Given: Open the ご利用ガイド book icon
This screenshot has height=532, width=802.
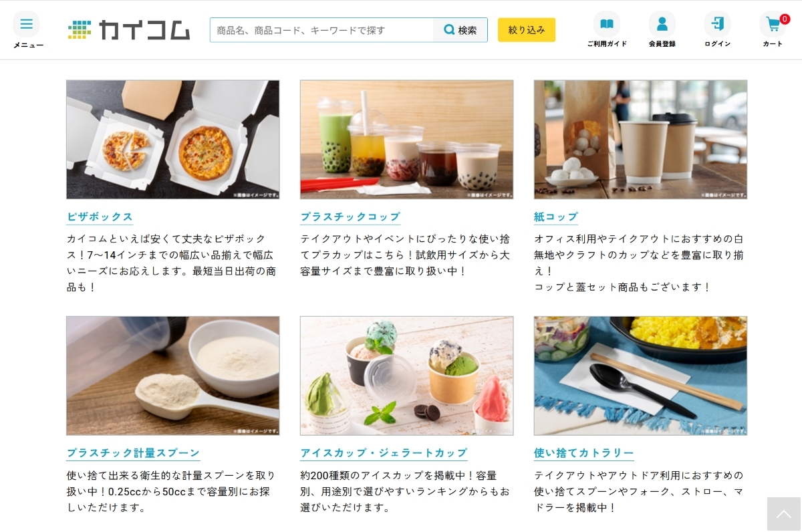Looking at the screenshot, I should [607, 24].
